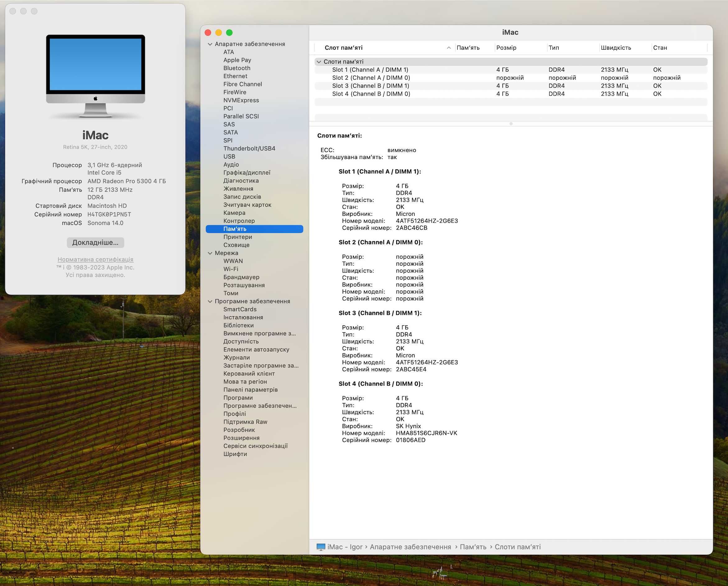Sort by the Пам'ять column header
The height and width of the screenshot is (586, 728).
tap(468, 48)
